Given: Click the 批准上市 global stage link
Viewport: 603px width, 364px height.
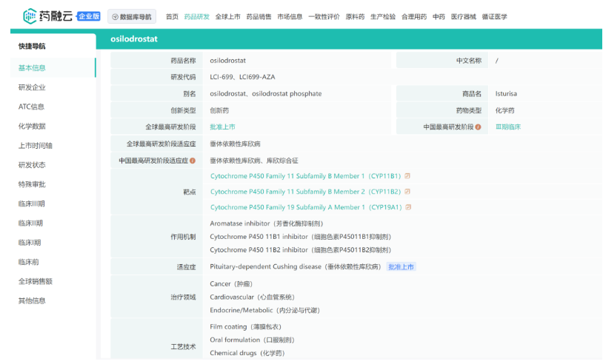Looking at the screenshot, I should point(222,127).
